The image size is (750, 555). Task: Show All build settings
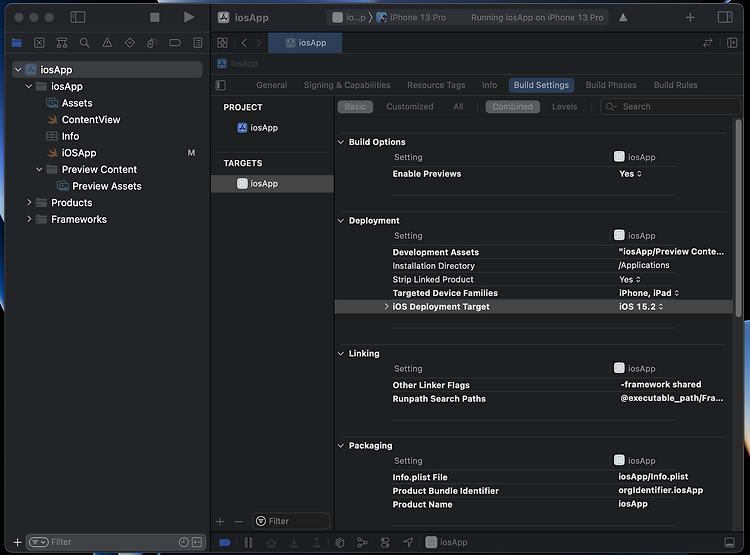tap(458, 106)
